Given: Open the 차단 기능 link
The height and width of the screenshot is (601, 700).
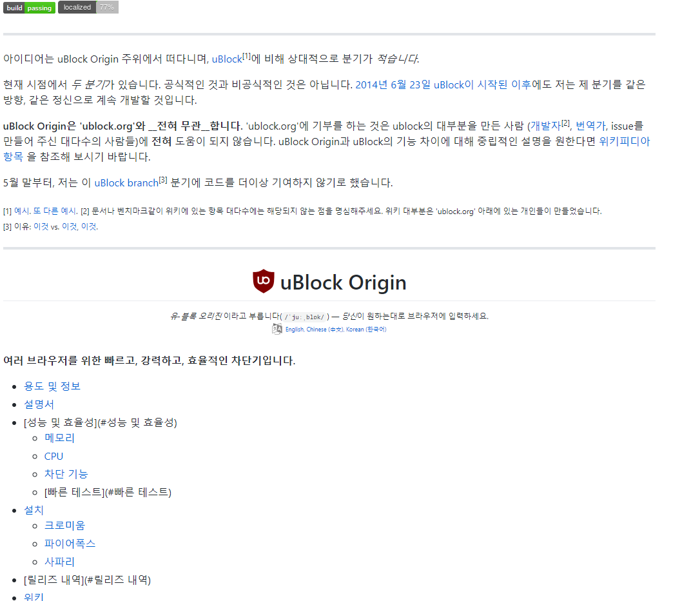Looking at the screenshot, I should pyautogui.click(x=66, y=474).
